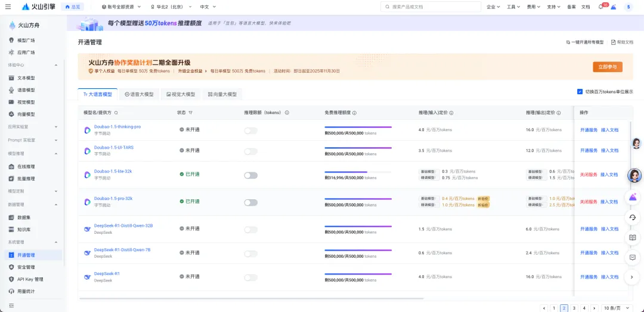Uncheck 切换百万tokens单位展示 checkbox
The image size is (644, 312).
point(580,92)
